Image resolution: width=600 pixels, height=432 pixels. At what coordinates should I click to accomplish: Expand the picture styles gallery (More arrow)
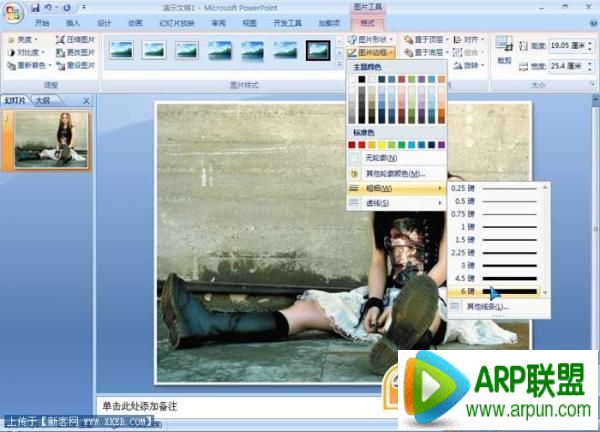[339, 65]
